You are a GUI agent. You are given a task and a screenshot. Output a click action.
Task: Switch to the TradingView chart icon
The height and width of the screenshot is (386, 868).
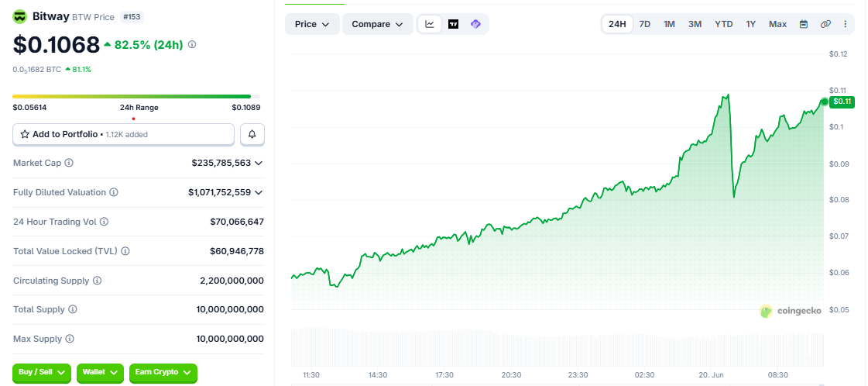point(454,24)
